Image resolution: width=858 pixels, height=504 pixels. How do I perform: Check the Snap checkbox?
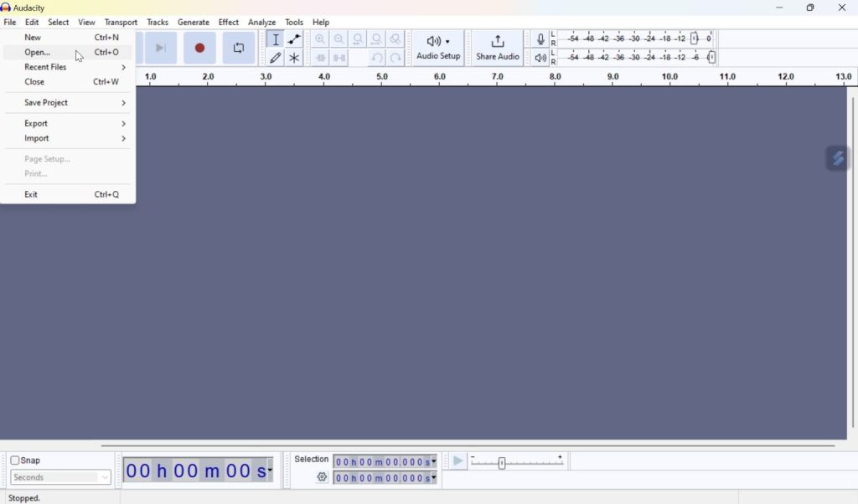15,460
